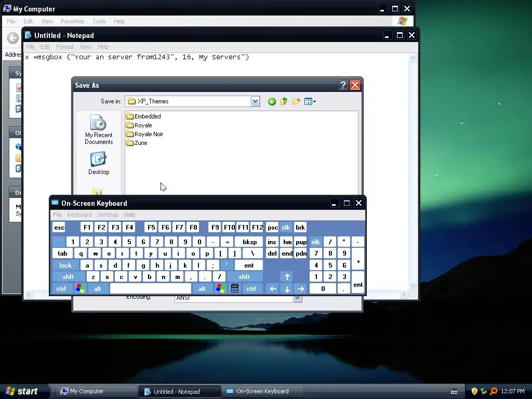Click the security shield tray icon

[474, 391]
